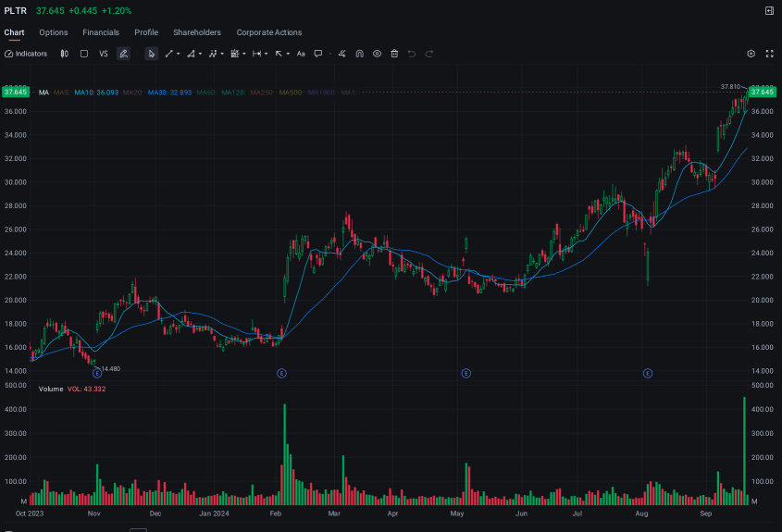Expand the measurement ruler tool dropdown
The image size is (782, 532).
point(267,54)
